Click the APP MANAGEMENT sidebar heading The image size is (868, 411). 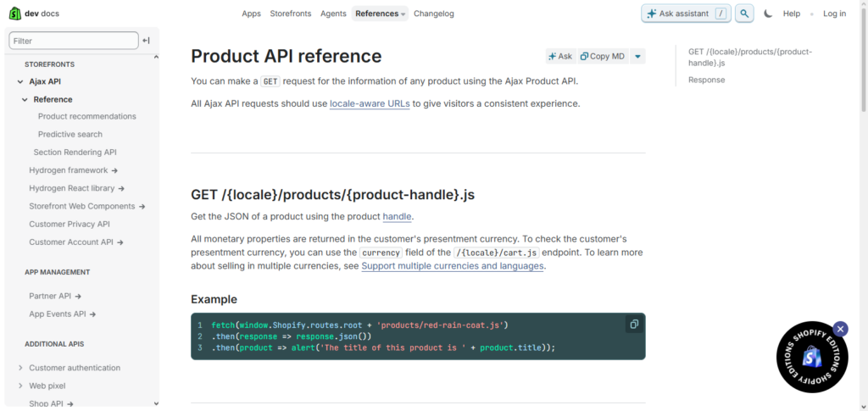[x=57, y=272]
